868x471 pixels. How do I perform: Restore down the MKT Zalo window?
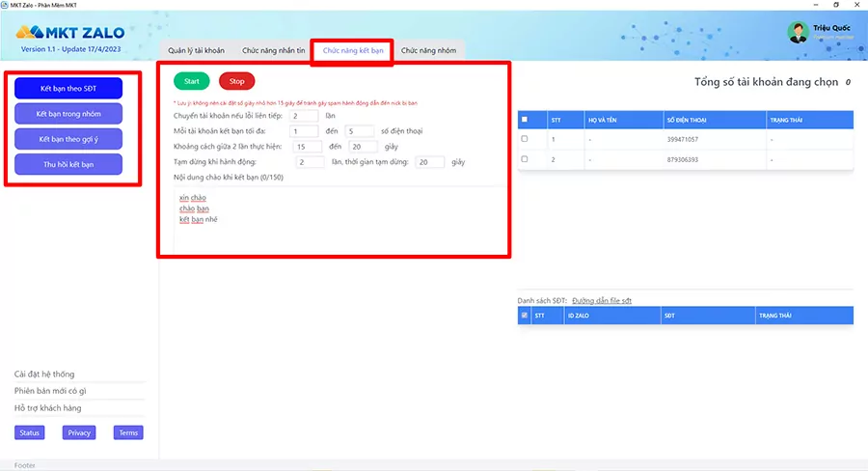point(836,5)
